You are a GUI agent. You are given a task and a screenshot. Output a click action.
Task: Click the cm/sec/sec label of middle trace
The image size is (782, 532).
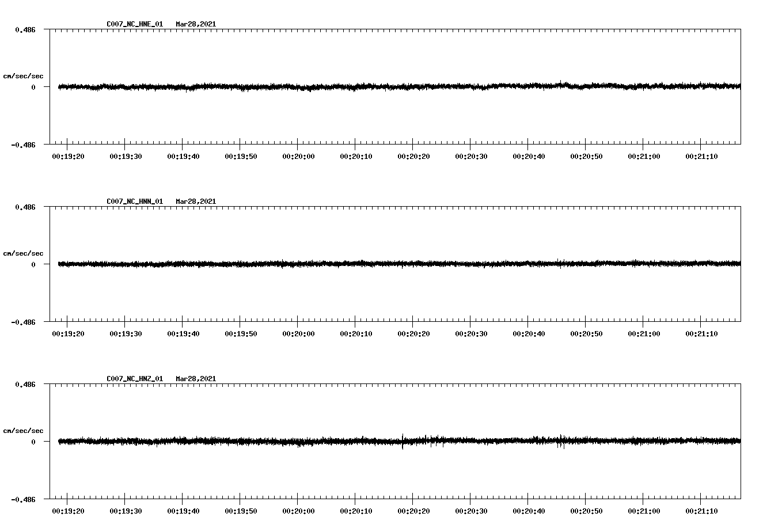(x=23, y=253)
